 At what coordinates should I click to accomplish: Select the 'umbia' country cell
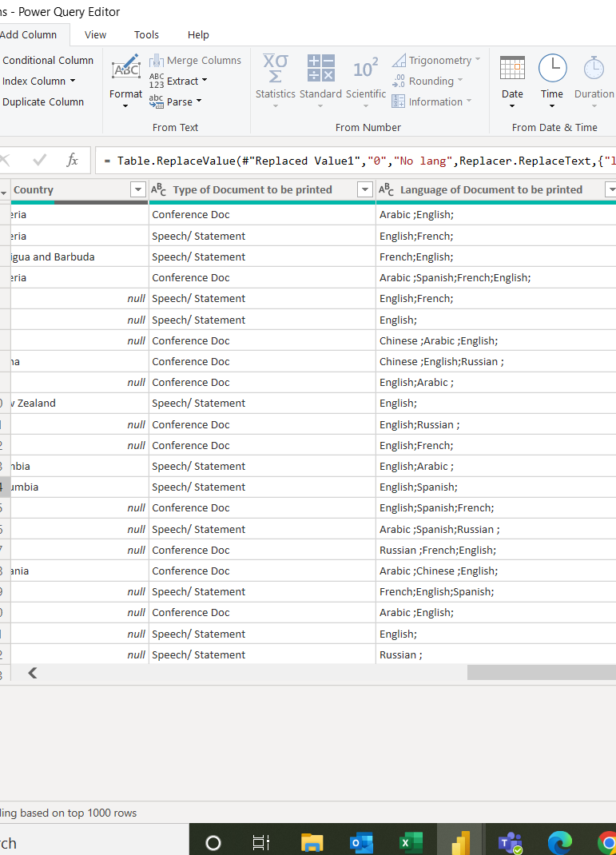click(80, 487)
